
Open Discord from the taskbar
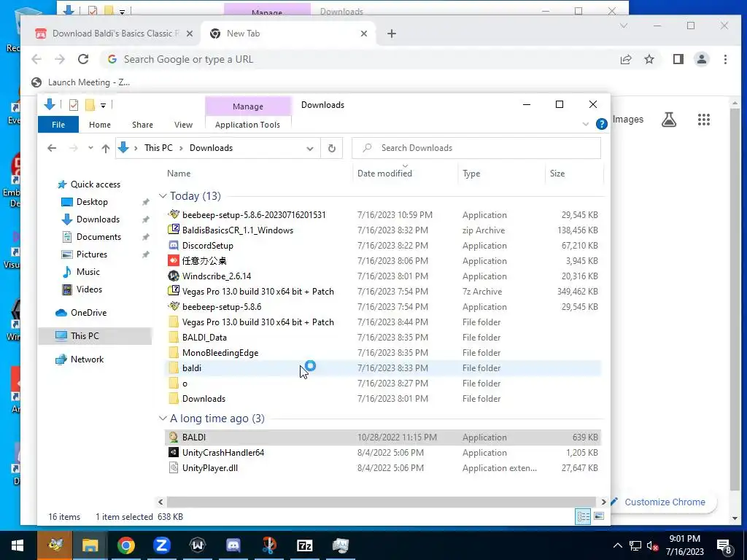pos(233,545)
